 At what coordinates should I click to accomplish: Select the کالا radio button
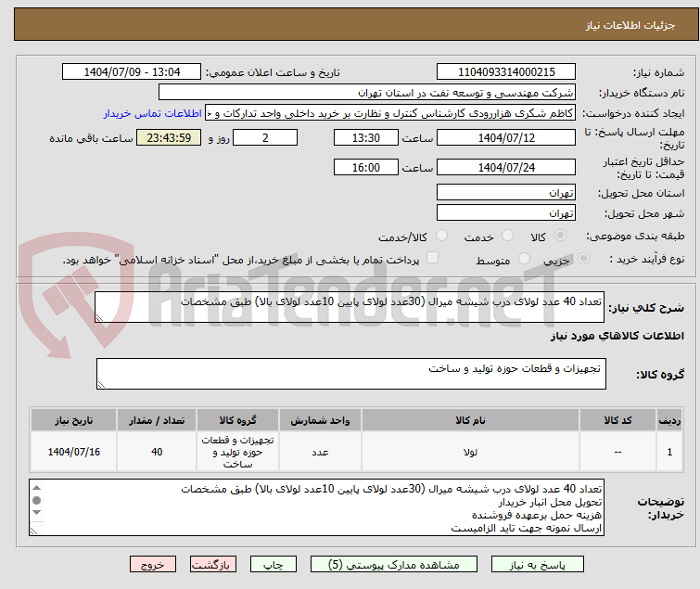tap(560, 235)
